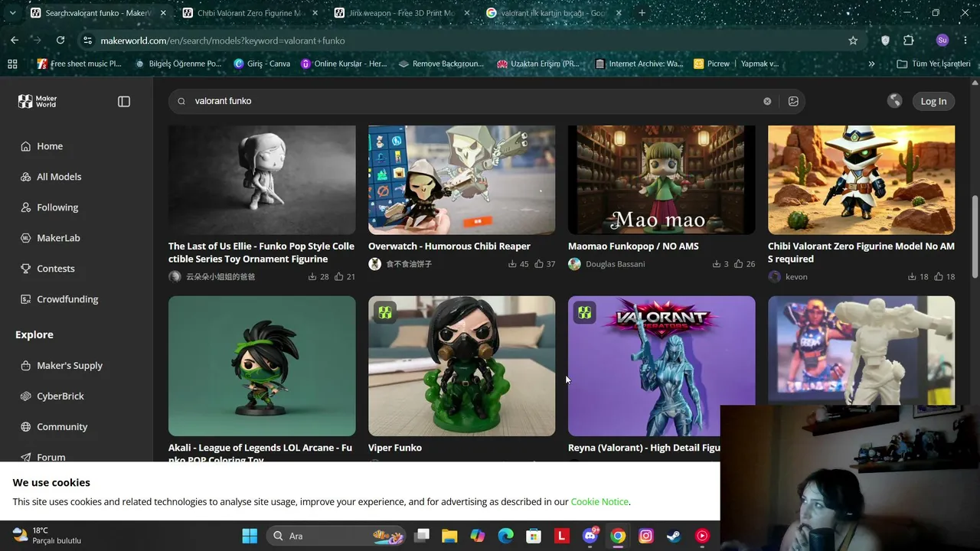Collapse the left sidebar panel
980x551 pixels.
(124, 101)
